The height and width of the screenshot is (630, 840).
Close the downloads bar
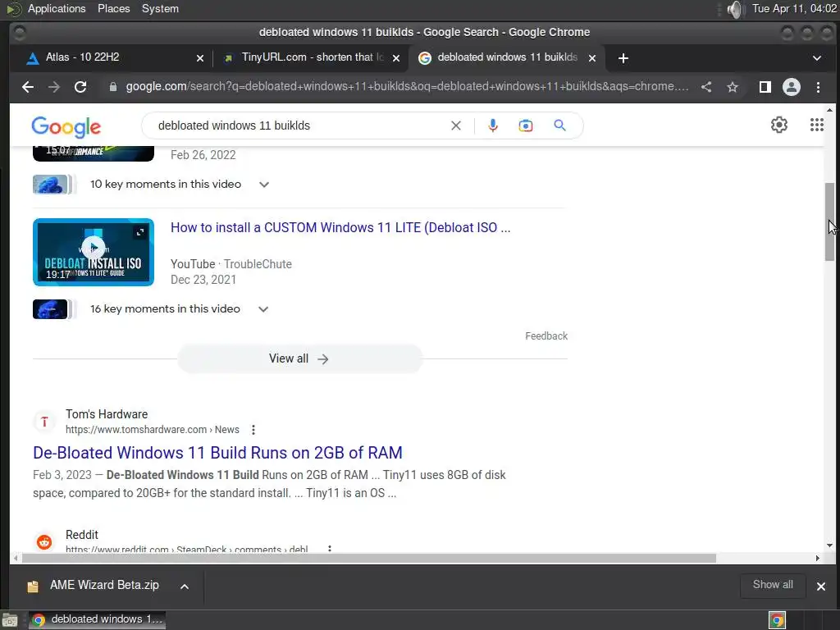(x=820, y=586)
